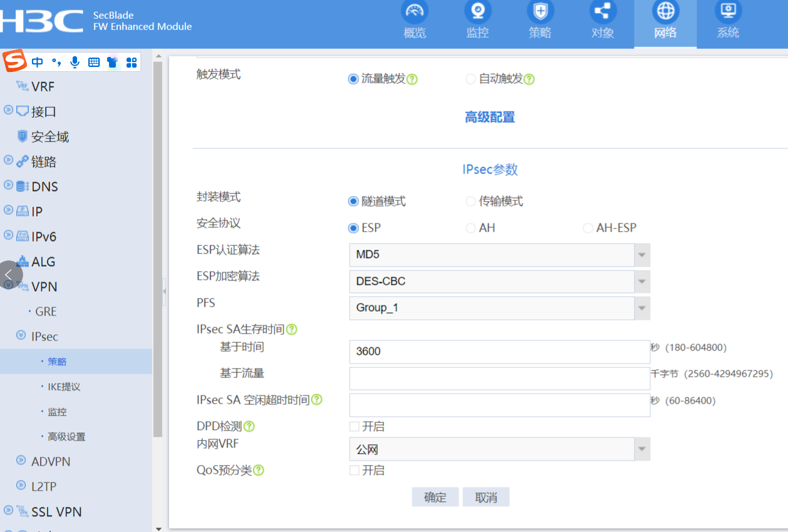
Task: Select 传输模式 encapsulation mode
Action: 471,202
